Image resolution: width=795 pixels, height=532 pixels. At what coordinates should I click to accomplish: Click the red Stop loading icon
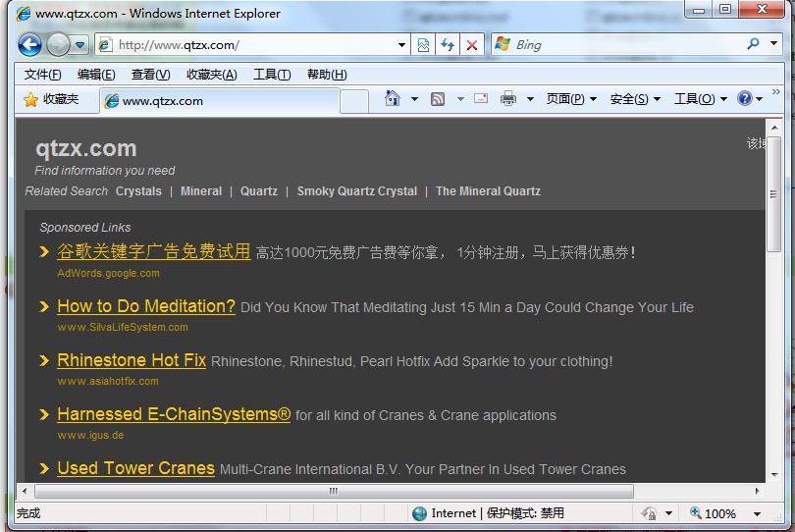472,45
